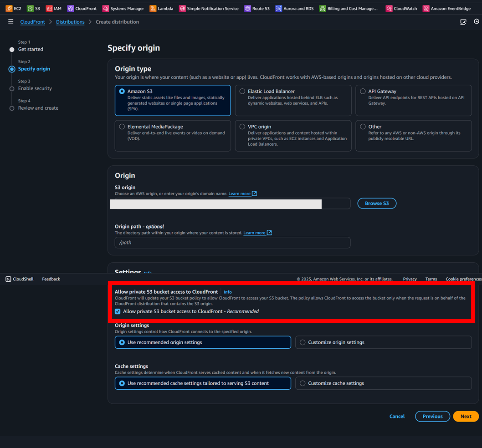Open the CloudWatch shortcut icon
482x448 pixels.
click(x=389, y=9)
